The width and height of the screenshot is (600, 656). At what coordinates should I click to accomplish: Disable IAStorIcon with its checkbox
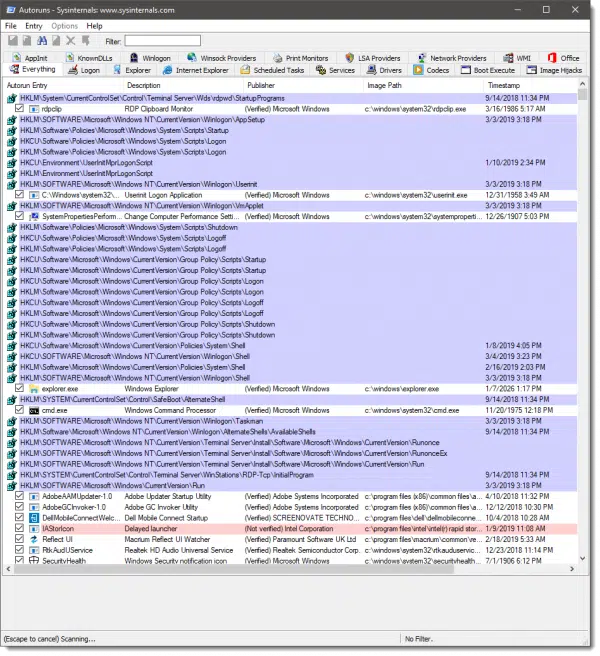pyautogui.click(x=19, y=528)
